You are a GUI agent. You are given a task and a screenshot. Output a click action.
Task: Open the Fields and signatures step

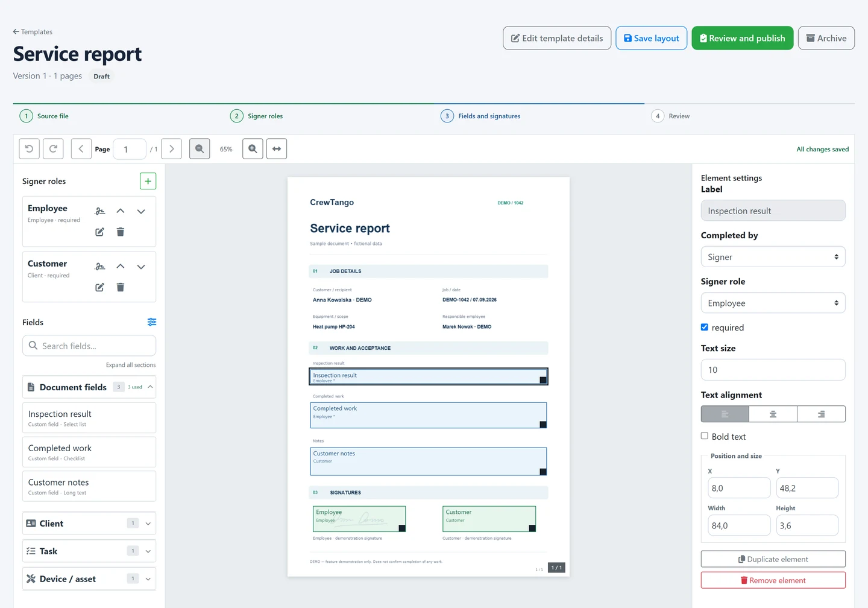[x=481, y=116]
